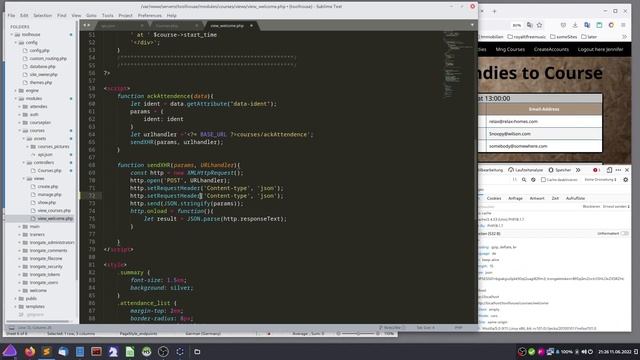Image resolution: width=640 pixels, height=360 pixels.
Task: Open a new browser tab with plus
Action: (494, 11)
